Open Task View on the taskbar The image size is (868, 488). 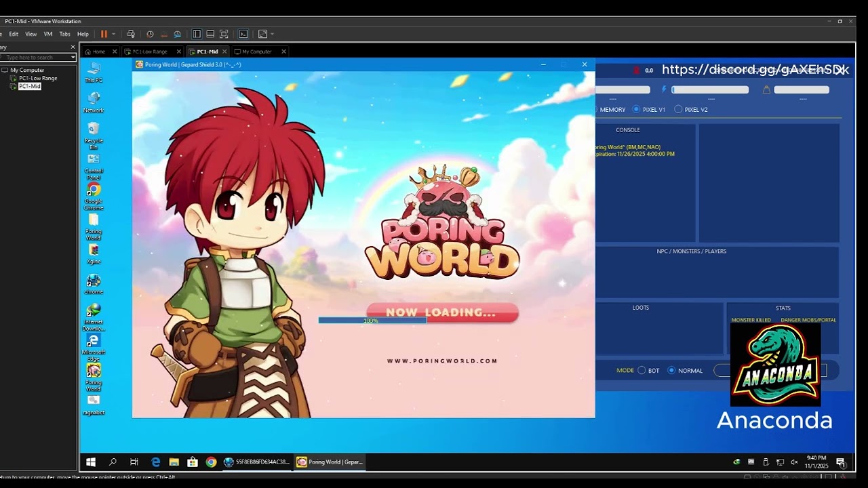[134, 462]
